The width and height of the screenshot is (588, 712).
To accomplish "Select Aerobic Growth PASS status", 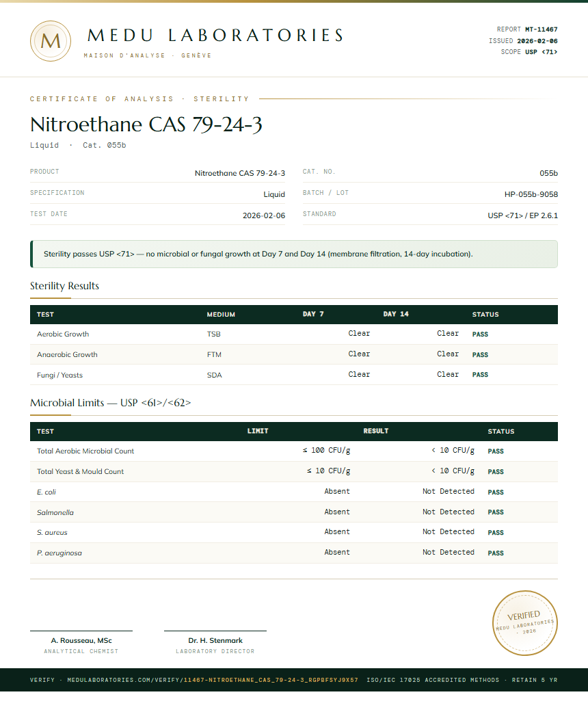I will (480, 334).
